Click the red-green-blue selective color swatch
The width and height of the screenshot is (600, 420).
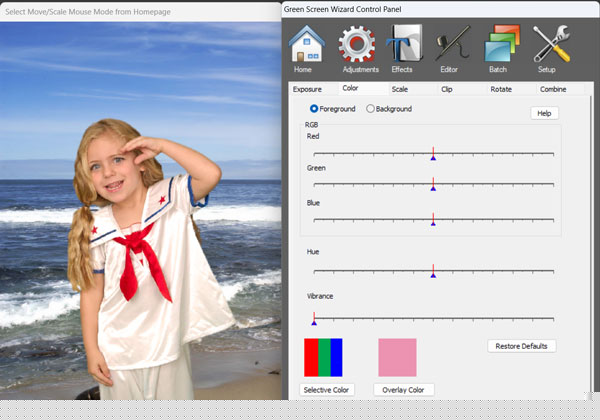[x=323, y=357]
